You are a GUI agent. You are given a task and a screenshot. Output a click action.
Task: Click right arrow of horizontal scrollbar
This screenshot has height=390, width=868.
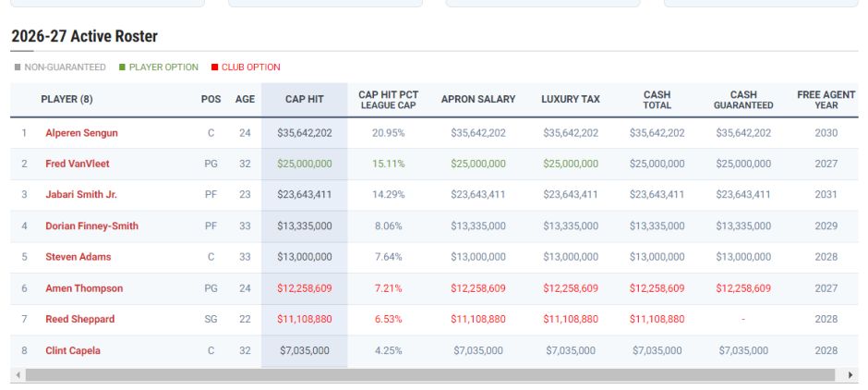tap(850, 375)
